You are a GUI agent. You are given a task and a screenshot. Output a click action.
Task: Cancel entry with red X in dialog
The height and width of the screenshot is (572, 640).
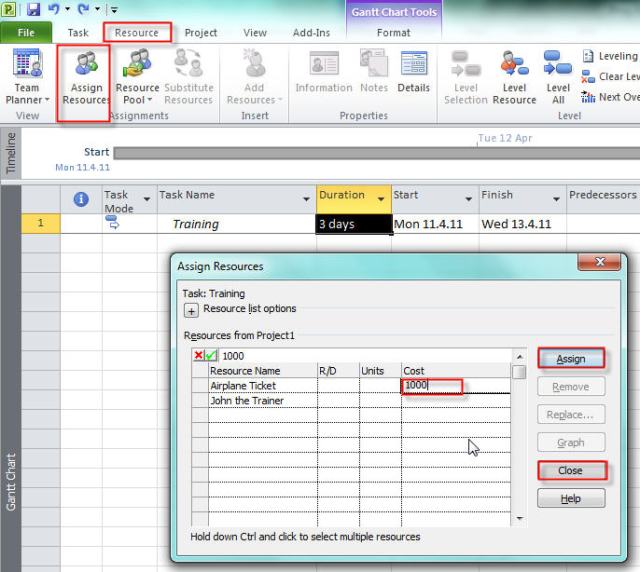[197, 356]
